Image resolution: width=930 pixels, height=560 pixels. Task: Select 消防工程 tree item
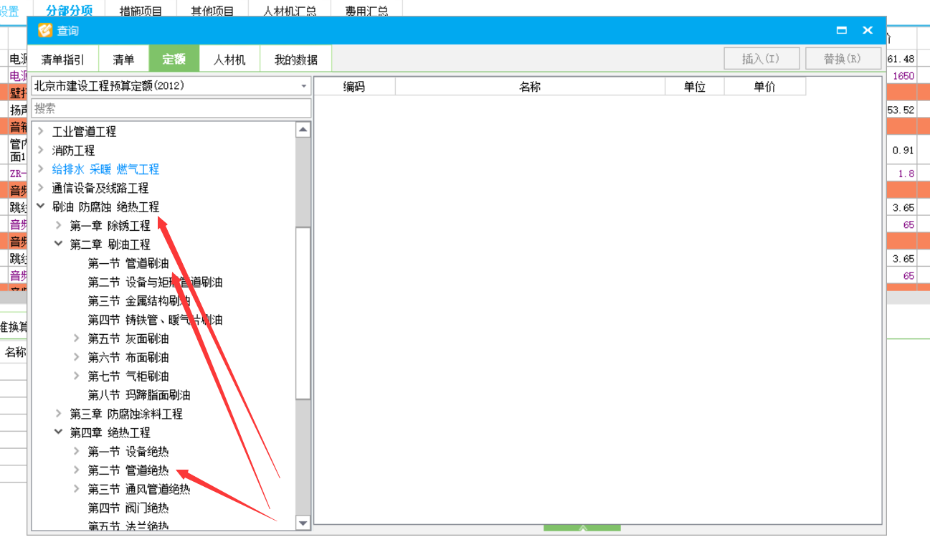pyautogui.click(x=73, y=151)
